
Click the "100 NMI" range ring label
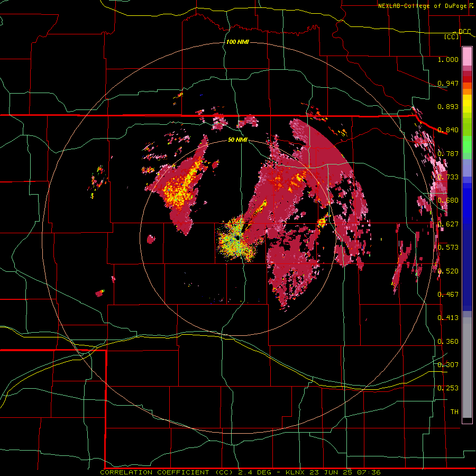[x=237, y=42]
